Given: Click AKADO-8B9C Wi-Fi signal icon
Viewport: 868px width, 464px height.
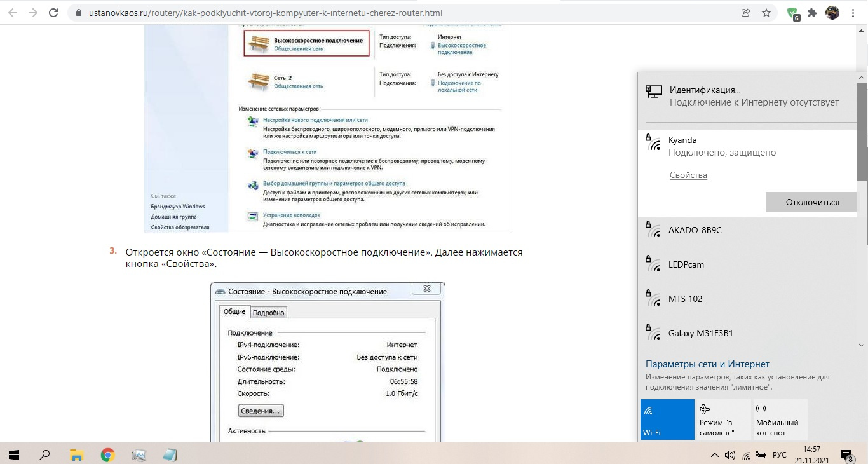Looking at the screenshot, I should [653, 229].
